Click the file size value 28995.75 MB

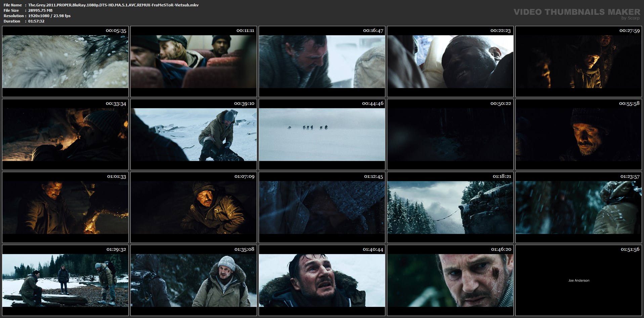[40, 10]
